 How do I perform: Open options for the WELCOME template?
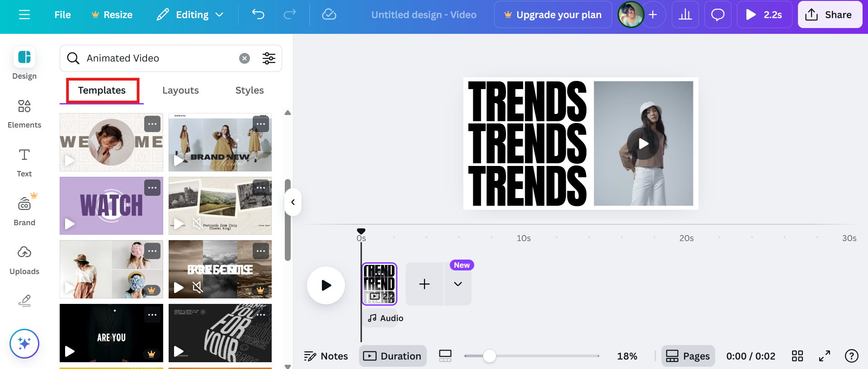pyautogui.click(x=152, y=124)
